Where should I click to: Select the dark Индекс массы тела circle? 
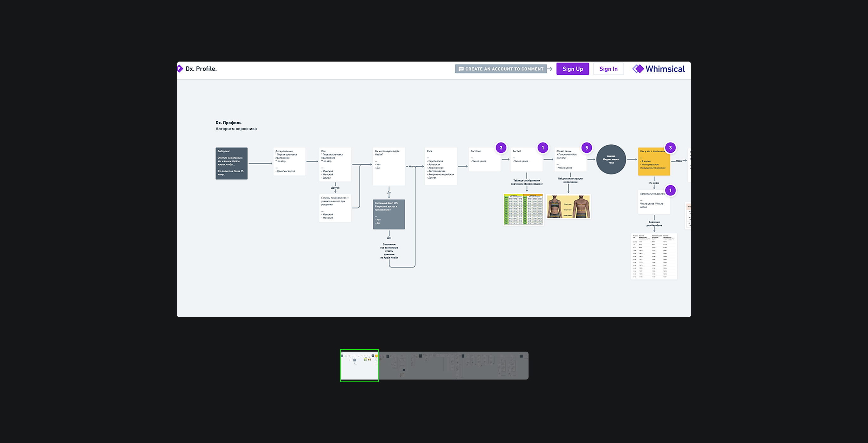click(611, 159)
